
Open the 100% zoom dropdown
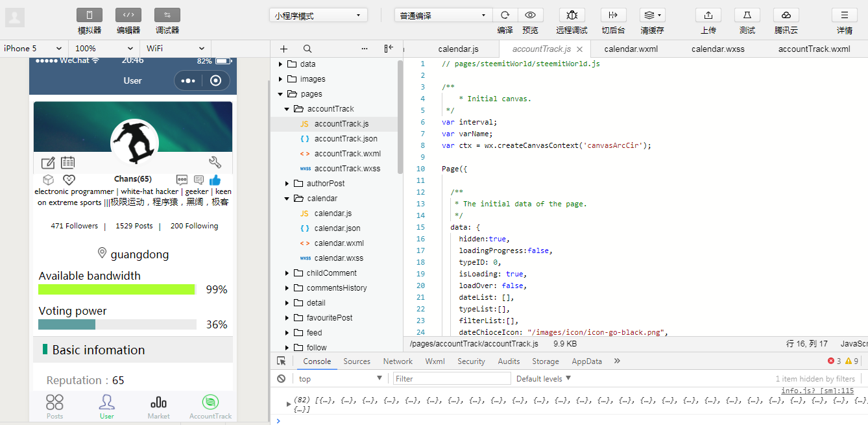[104, 49]
